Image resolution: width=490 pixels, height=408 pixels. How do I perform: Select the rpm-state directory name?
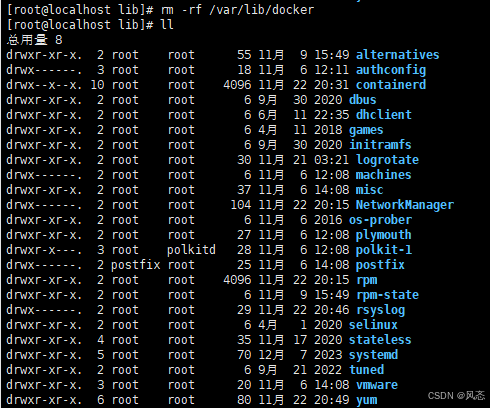point(387,295)
